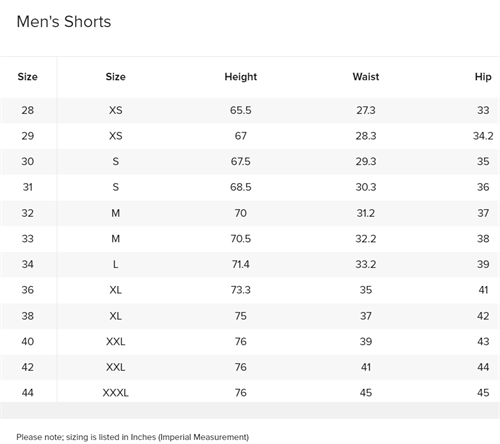Click the Hip column header
This screenshot has width=500, height=444.
tap(483, 77)
